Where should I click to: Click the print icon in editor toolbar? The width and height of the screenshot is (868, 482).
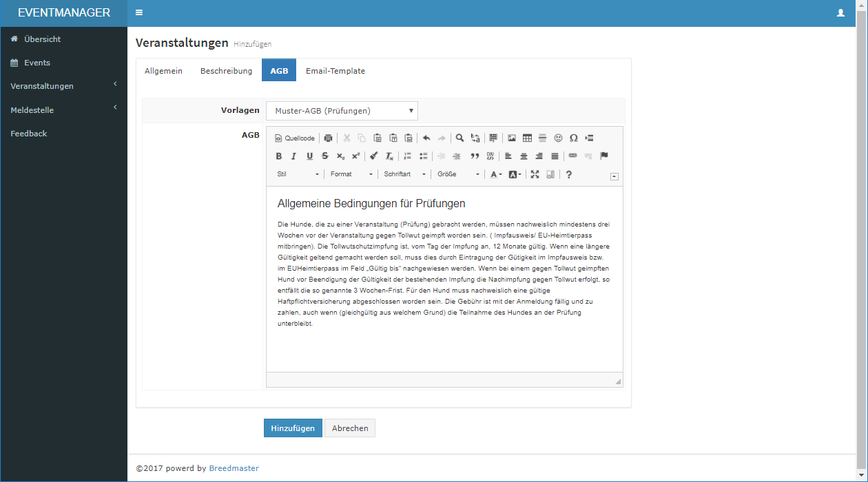(329, 138)
